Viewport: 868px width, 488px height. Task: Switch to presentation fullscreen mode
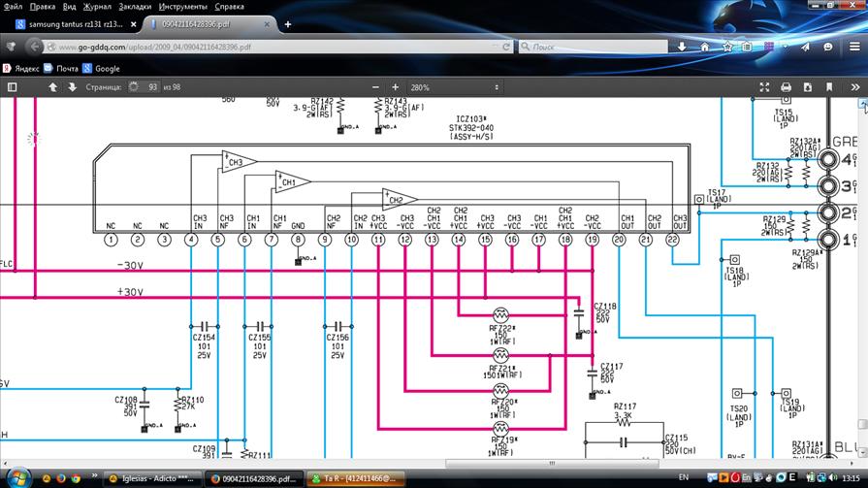click(764, 87)
